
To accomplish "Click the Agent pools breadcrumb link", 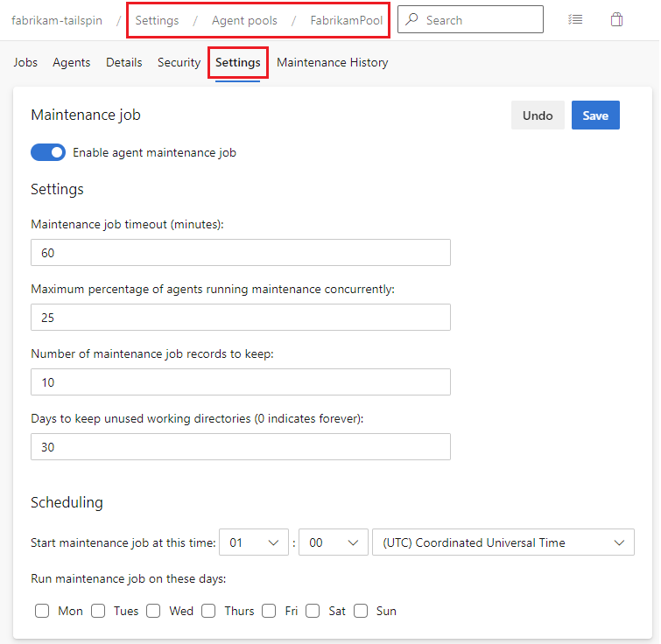I will pos(244,20).
